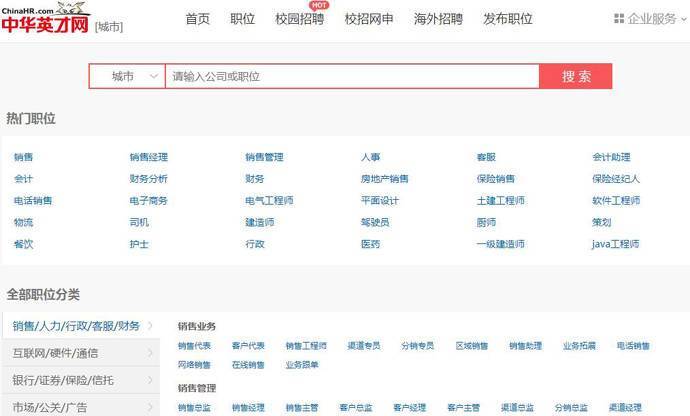690x416 pixels.
Task: Open the 销售 hot job link
Action: click(23, 157)
